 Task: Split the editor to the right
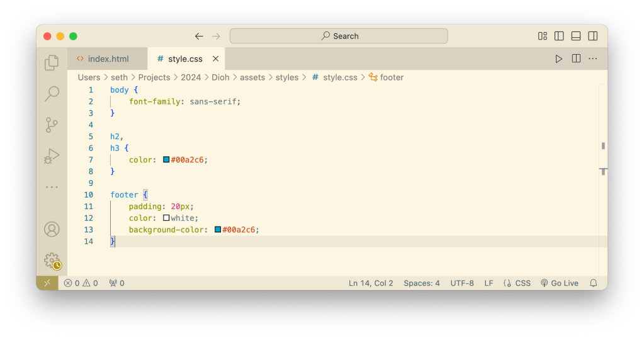[x=576, y=59]
